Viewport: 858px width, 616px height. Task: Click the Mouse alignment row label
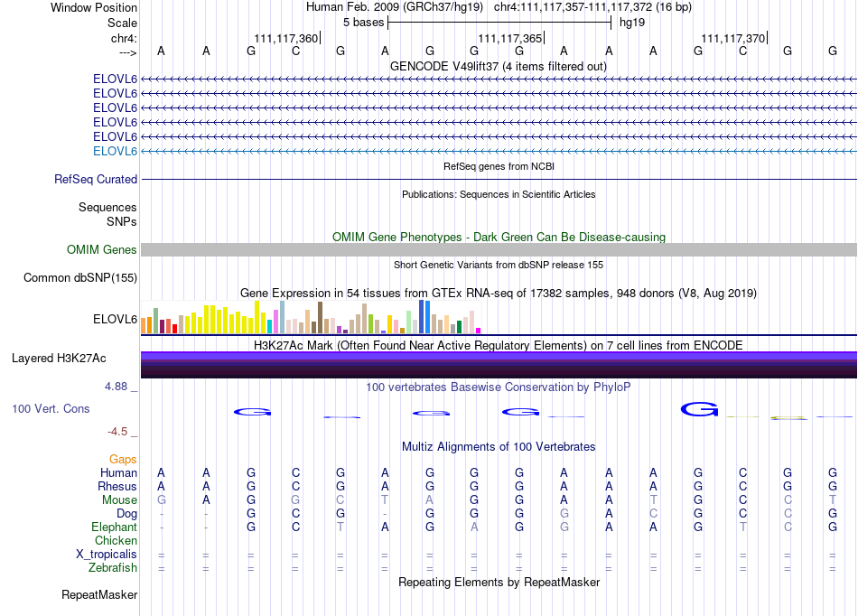(x=119, y=500)
